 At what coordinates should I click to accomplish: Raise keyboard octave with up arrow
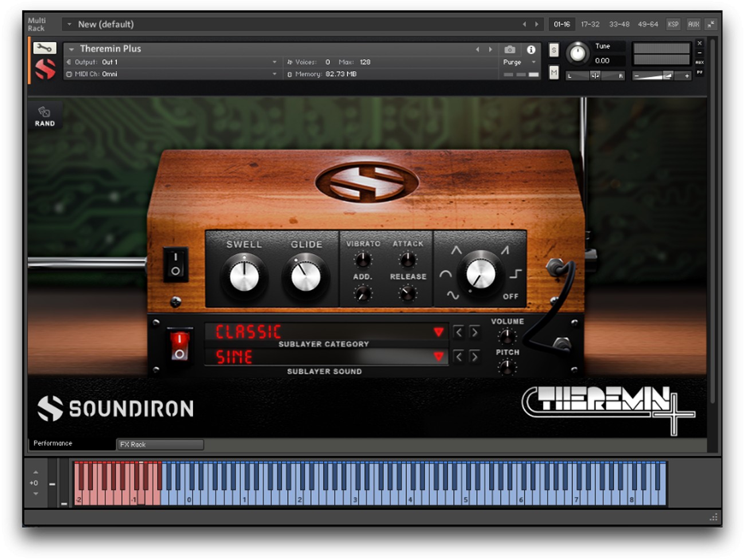tap(36, 472)
